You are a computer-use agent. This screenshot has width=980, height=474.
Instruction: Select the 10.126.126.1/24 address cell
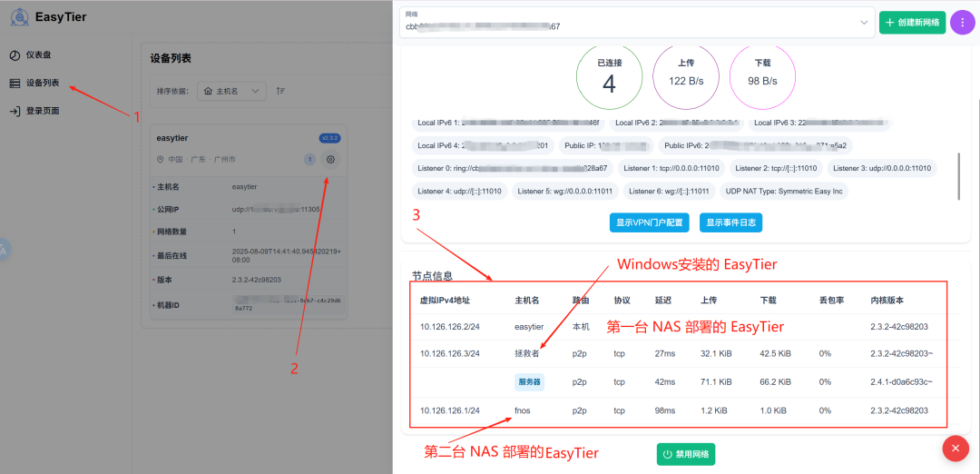pos(450,410)
